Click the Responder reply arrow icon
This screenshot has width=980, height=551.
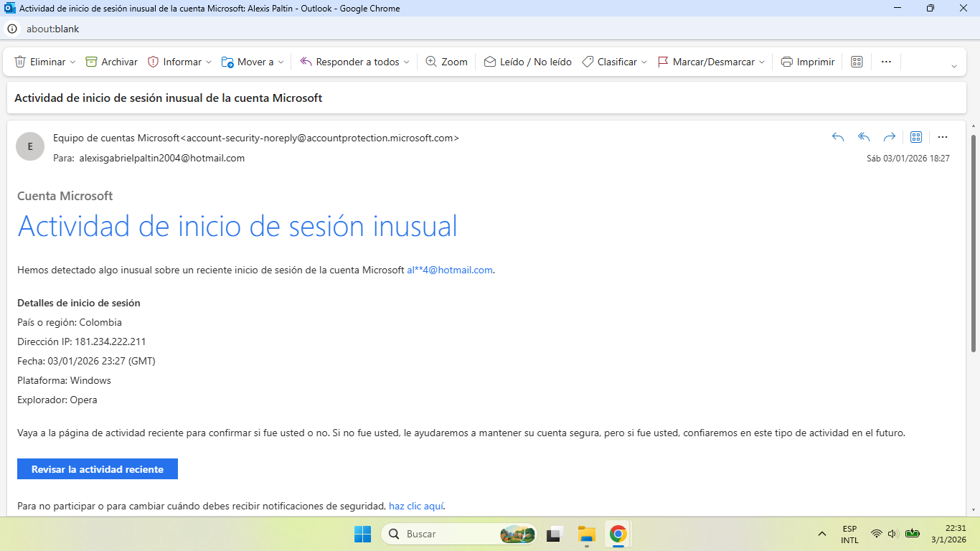(838, 136)
